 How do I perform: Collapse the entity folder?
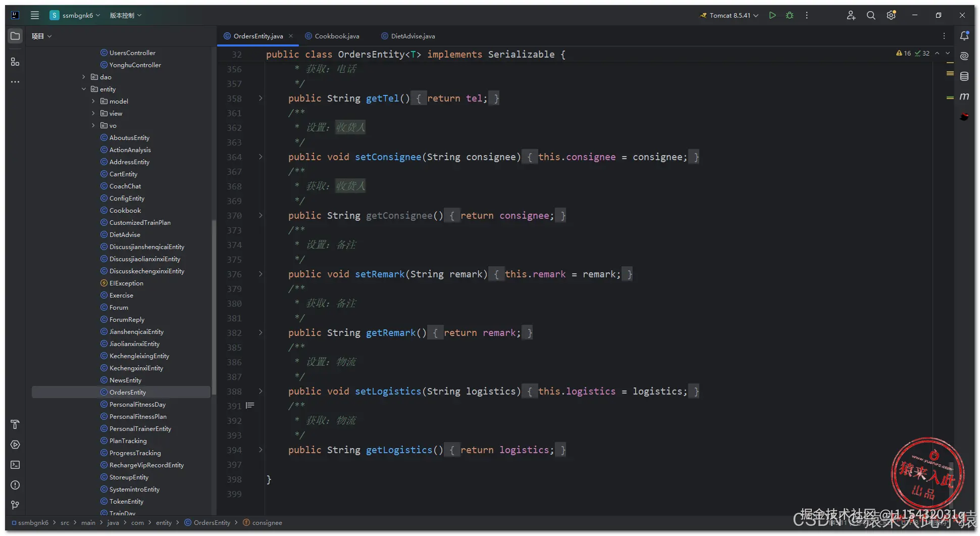coord(84,89)
